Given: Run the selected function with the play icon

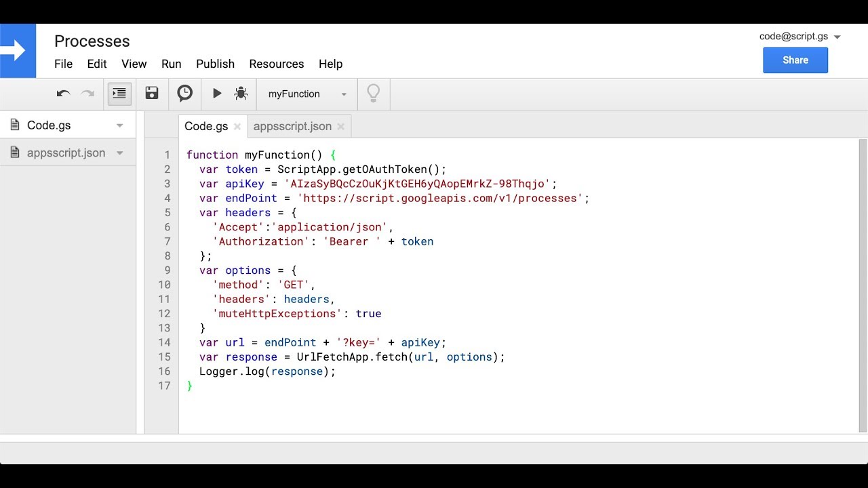Looking at the screenshot, I should click(217, 94).
